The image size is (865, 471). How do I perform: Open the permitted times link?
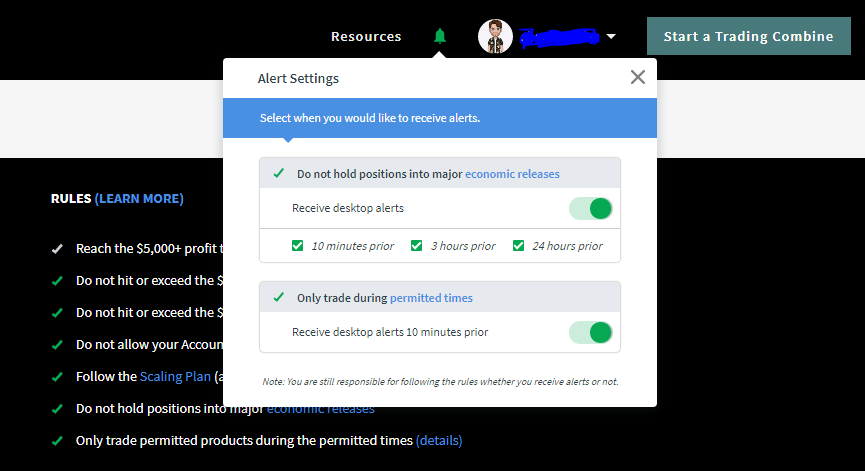[431, 298]
